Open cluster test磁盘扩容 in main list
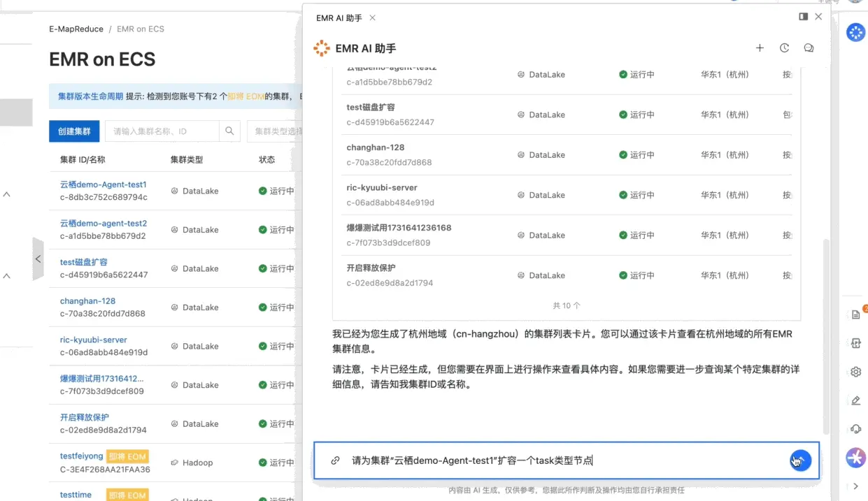This screenshot has width=868, height=501. point(84,262)
